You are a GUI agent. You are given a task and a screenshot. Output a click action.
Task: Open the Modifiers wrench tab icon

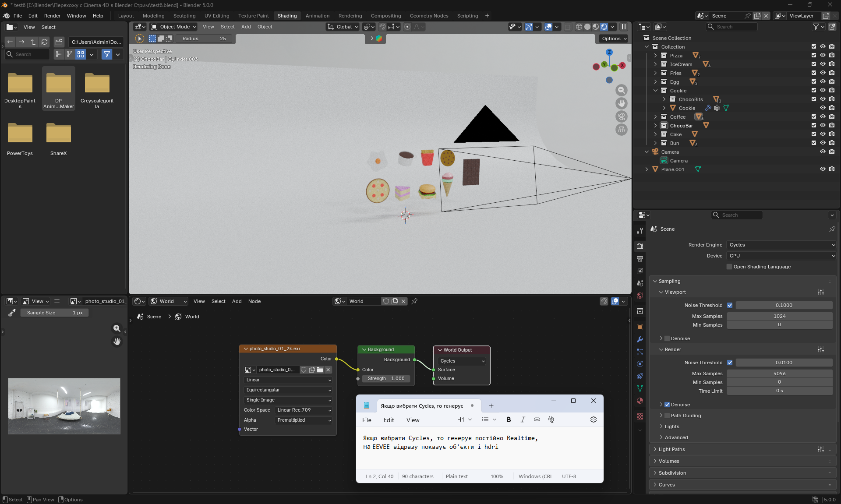pyautogui.click(x=640, y=339)
